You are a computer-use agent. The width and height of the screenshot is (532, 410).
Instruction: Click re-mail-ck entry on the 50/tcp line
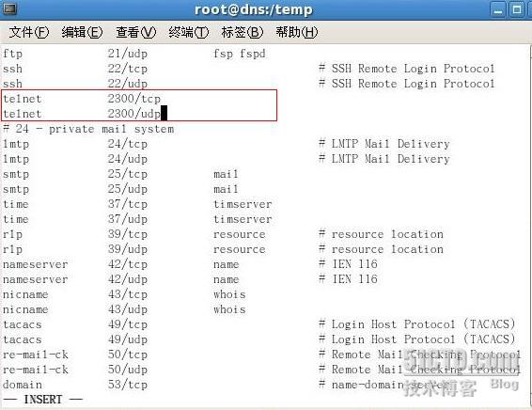click(x=36, y=355)
